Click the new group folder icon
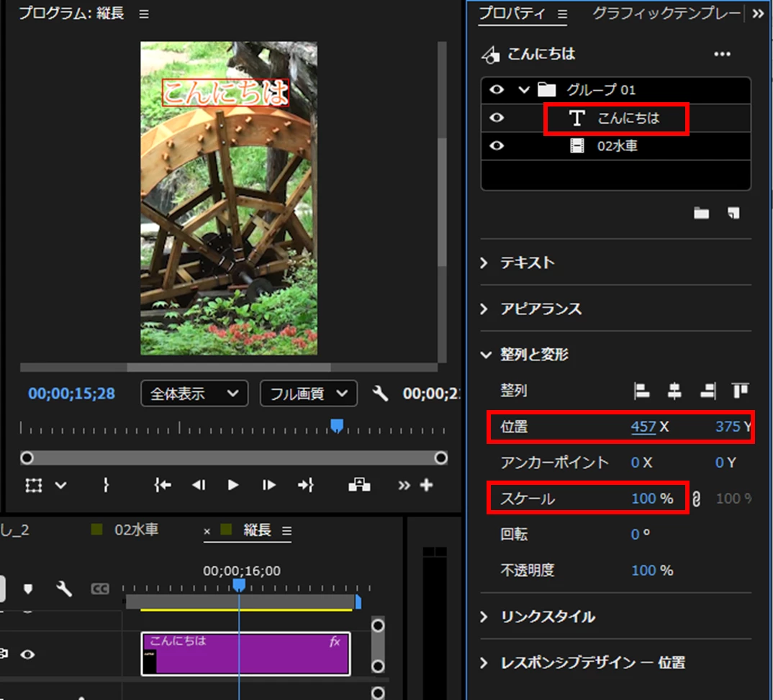773x700 pixels. (x=701, y=213)
